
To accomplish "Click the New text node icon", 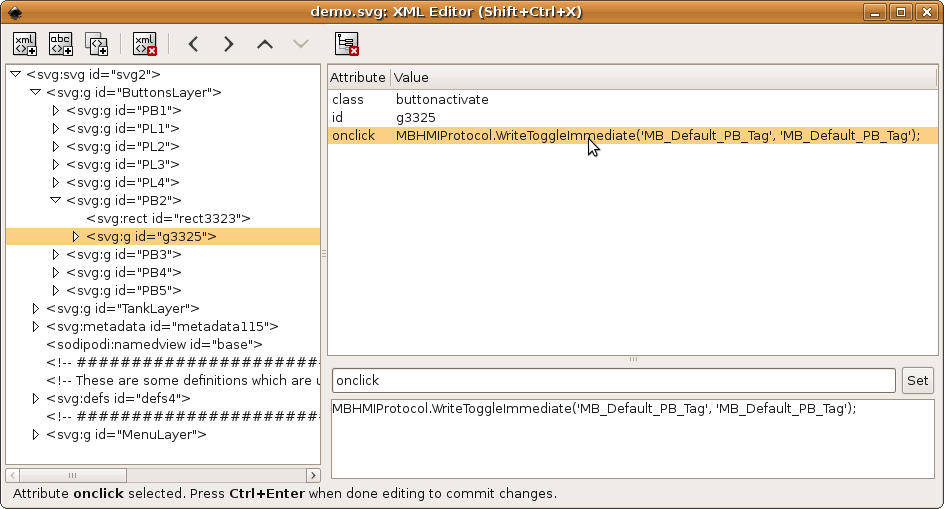I will (61, 44).
